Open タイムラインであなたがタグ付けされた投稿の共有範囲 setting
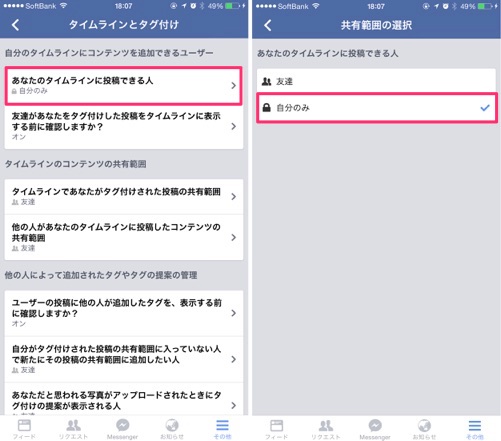The width and height of the screenshot is (501, 441). (124, 197)
